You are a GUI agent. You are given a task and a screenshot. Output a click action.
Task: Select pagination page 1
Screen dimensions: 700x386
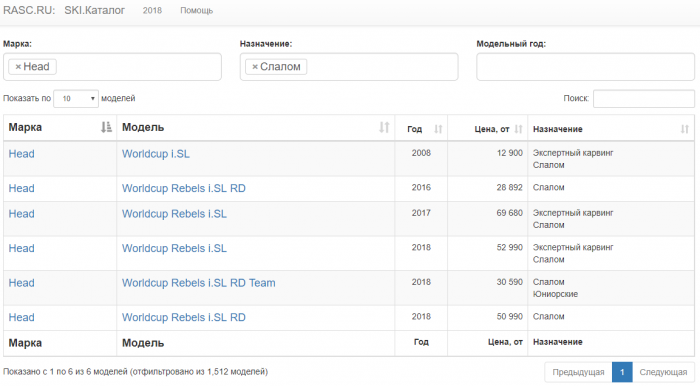622,372
